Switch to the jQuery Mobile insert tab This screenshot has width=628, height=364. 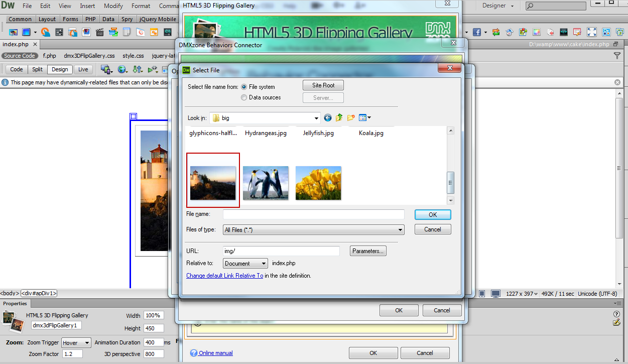pos(158,19)
